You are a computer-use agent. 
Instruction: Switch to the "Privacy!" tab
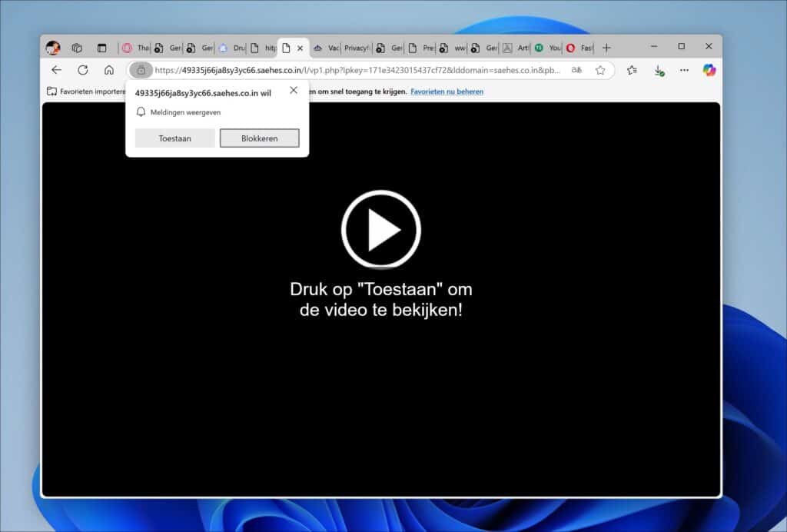pos(357,48)
